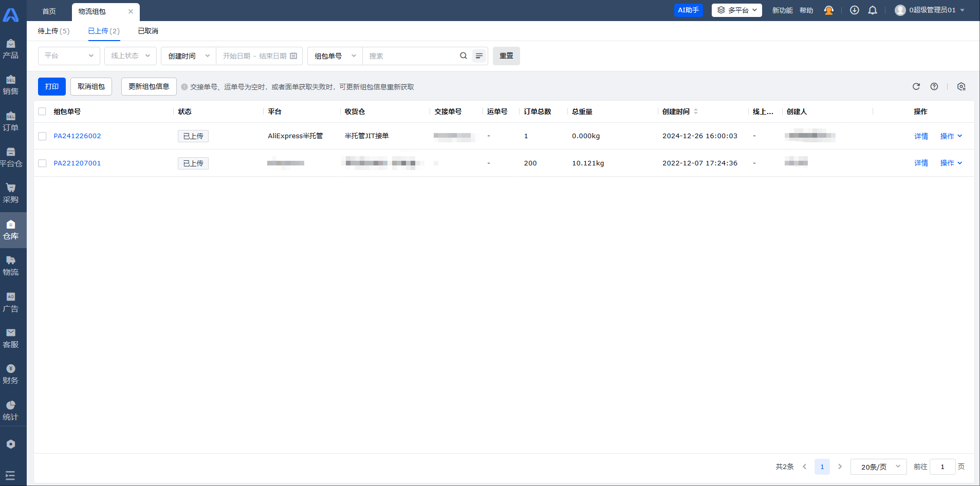This screenshot has width=980, height=486.
Task: Expand the 线上状态 filter dropdown
Action: 131,55
